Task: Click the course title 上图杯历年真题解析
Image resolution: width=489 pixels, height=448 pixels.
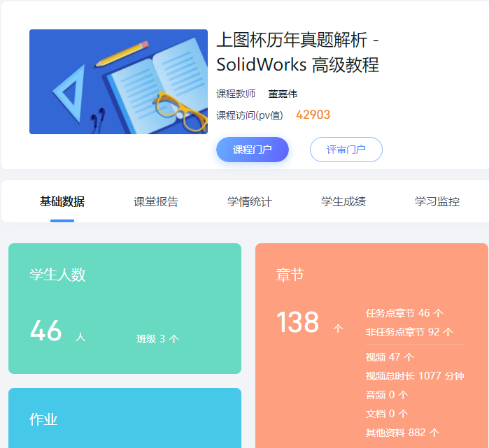Action: click(x=292, y=41)
